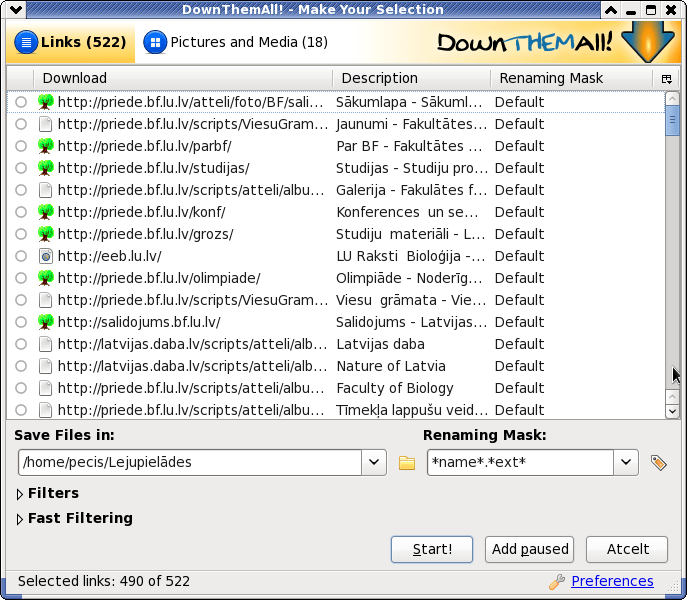
Task: Click the tree icon beside the konf/ link
Action: pyautogui.click(x=46, y=212)
